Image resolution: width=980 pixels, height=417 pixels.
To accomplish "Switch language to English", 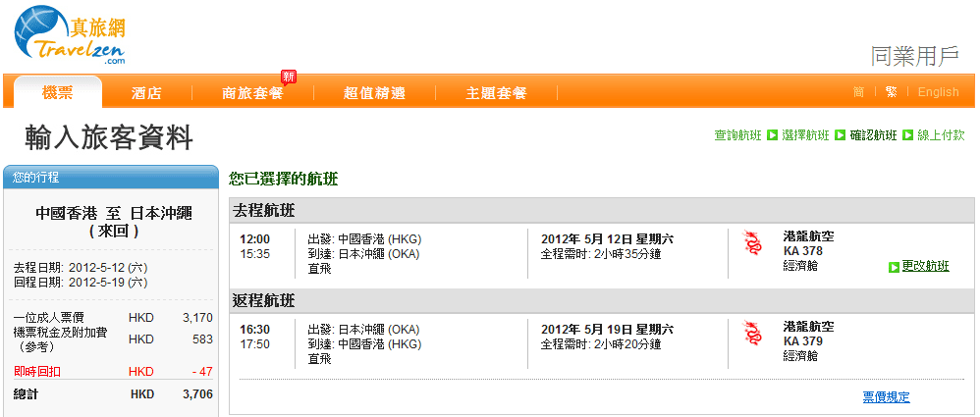I will 938,92.
